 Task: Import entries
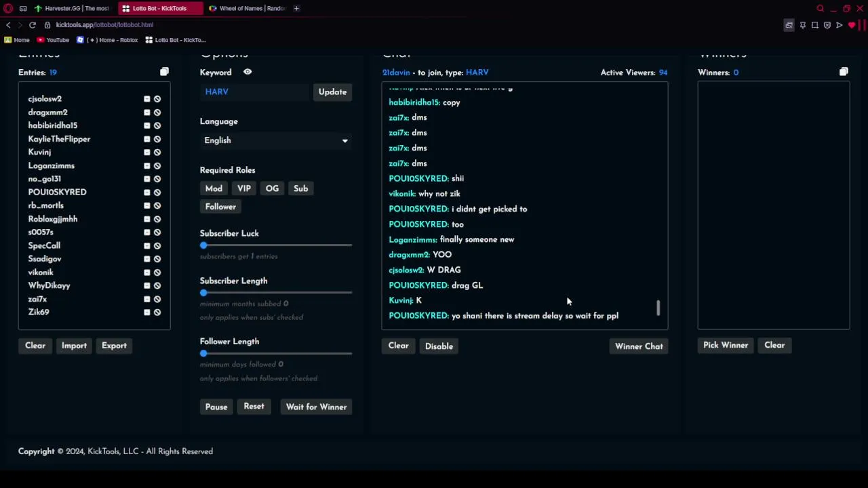coord(74,346)
